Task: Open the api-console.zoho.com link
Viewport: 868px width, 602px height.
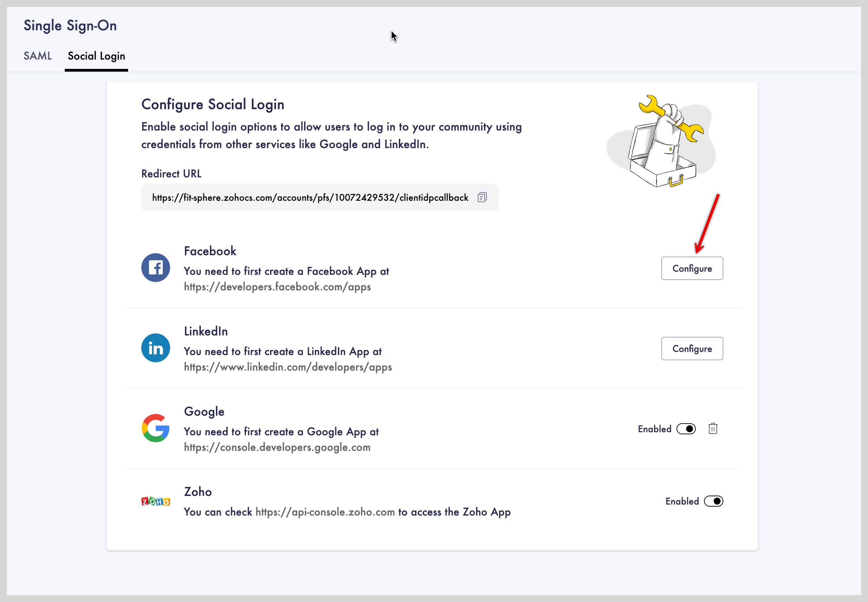Action: [x=325, y=512]
